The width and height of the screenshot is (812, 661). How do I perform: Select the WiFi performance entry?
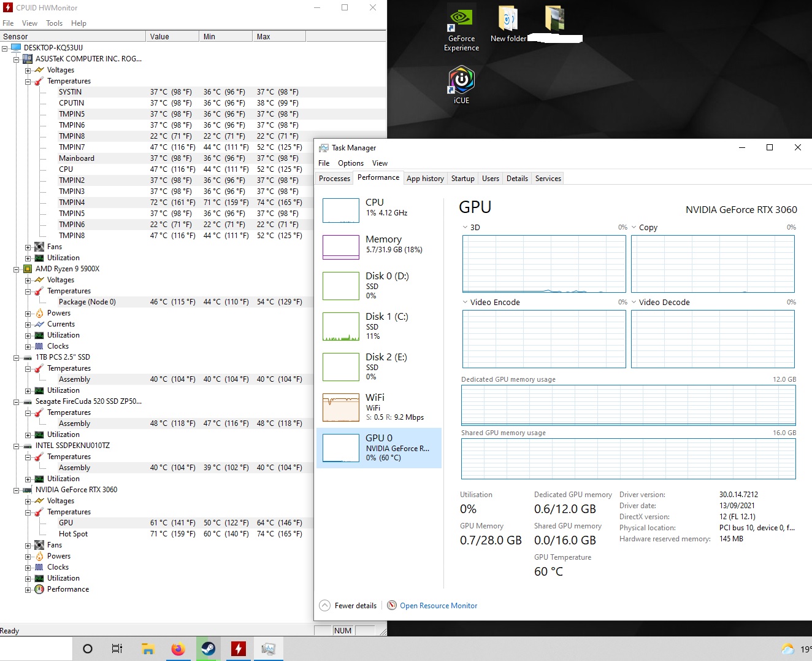(379, 407)
